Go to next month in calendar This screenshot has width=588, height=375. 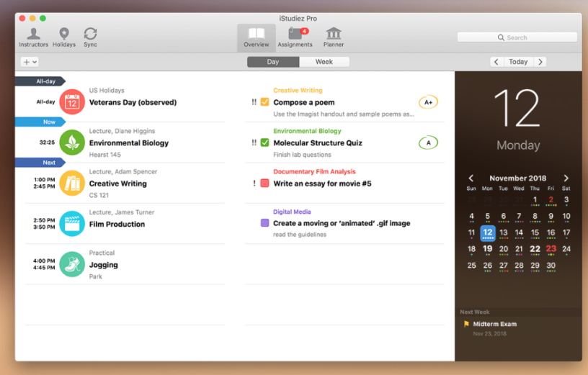[x=566, y=178]
